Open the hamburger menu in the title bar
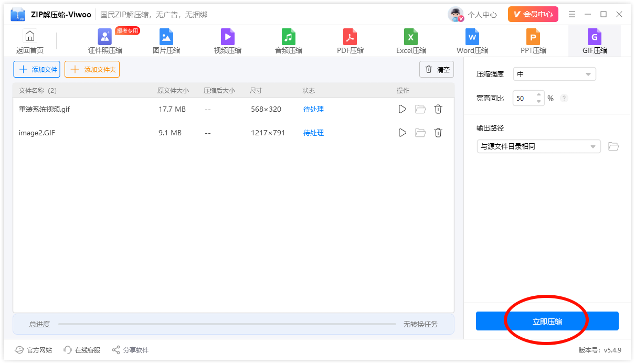 coord(572,14)
